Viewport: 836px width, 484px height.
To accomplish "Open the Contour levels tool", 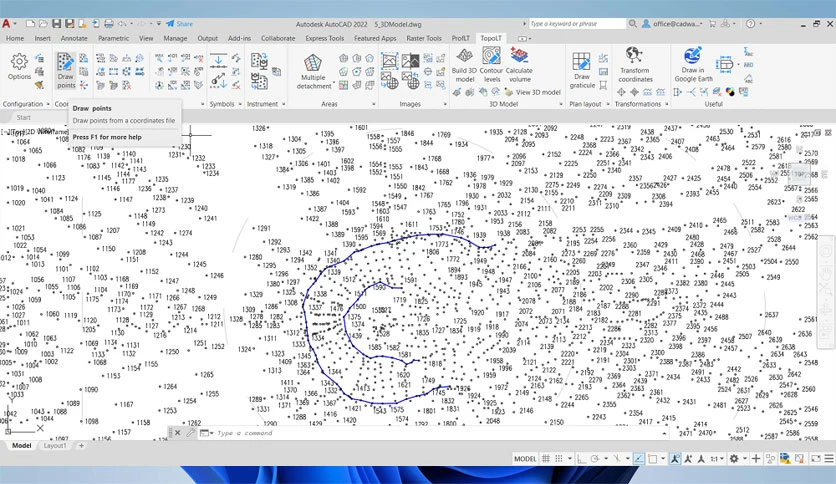I will 491,65.
